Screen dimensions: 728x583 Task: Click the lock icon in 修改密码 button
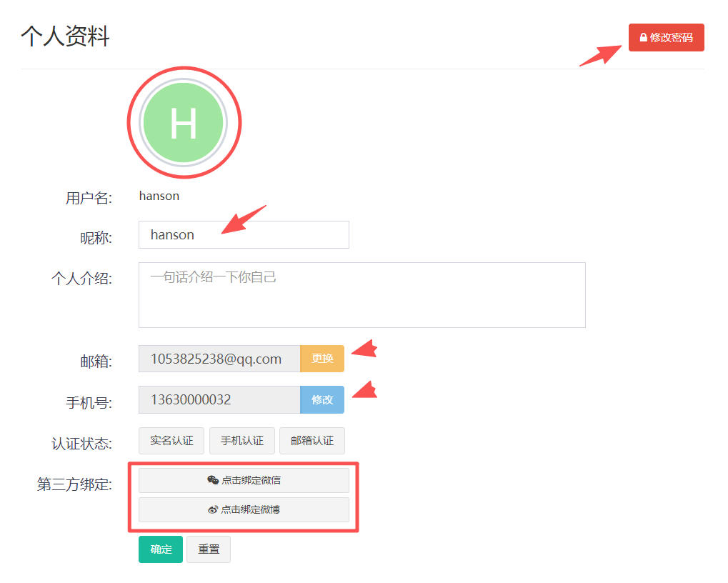point(643,38)
